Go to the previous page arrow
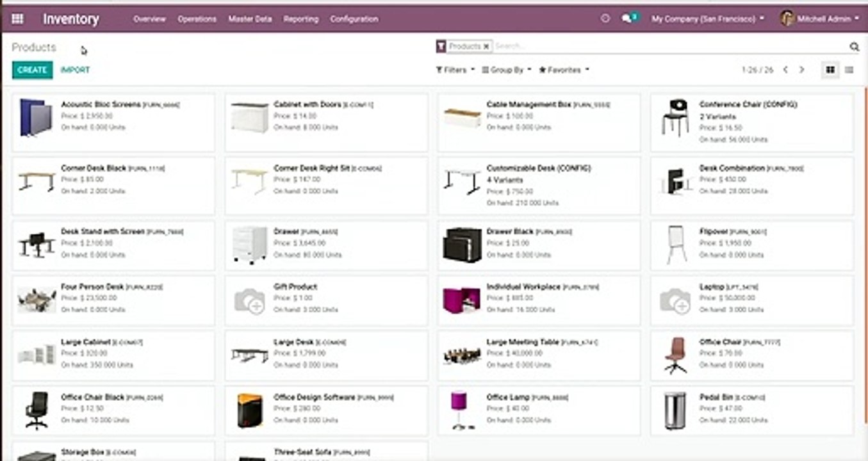 point(785,70)
